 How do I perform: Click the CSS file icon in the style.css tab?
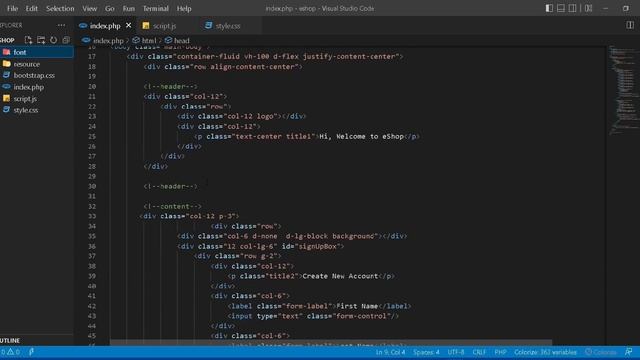[x=209, y=25]
